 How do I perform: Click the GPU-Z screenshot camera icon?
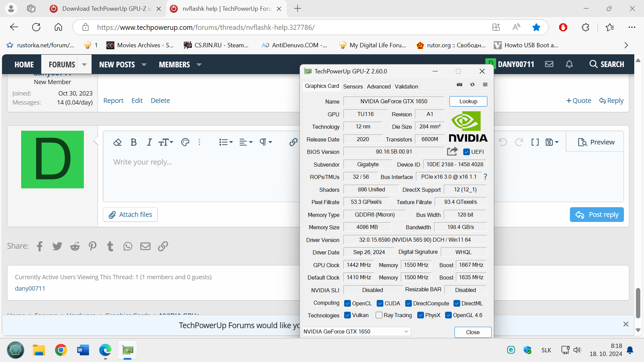click(x=460, y=85)
